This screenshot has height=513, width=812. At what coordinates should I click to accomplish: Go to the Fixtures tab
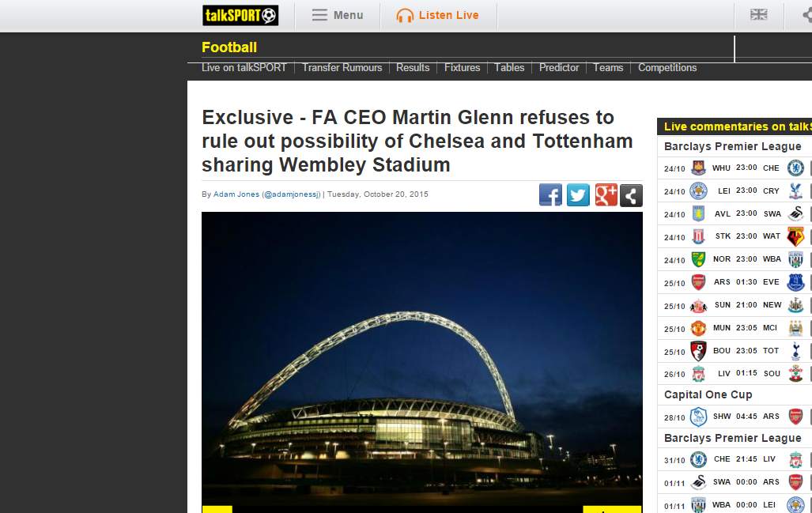[462, 68]
